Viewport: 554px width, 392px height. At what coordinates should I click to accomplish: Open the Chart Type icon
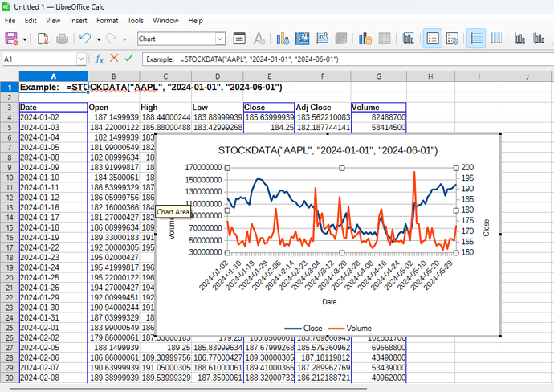[x=283, y=39]
